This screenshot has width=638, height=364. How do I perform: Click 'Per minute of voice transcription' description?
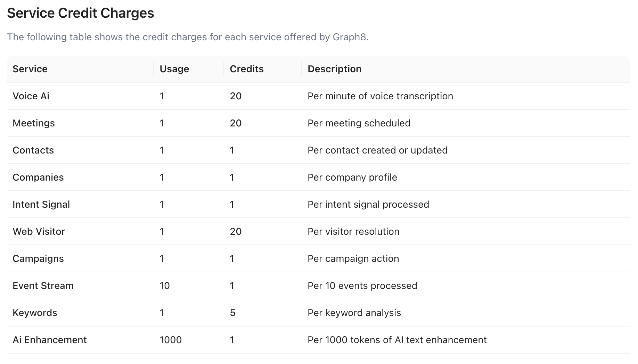[x=380, y=96]
